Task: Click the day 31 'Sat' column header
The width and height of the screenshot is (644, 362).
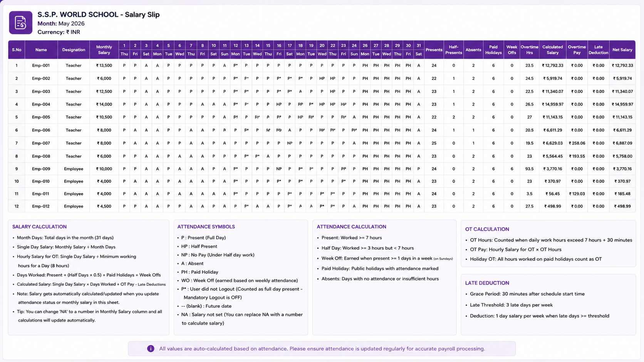Action: [x=419, y=50]
